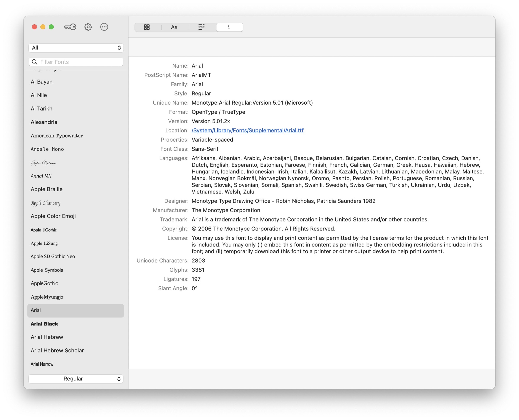
Task: Open the All collections dropdown
Action: (x=76, y=48)
